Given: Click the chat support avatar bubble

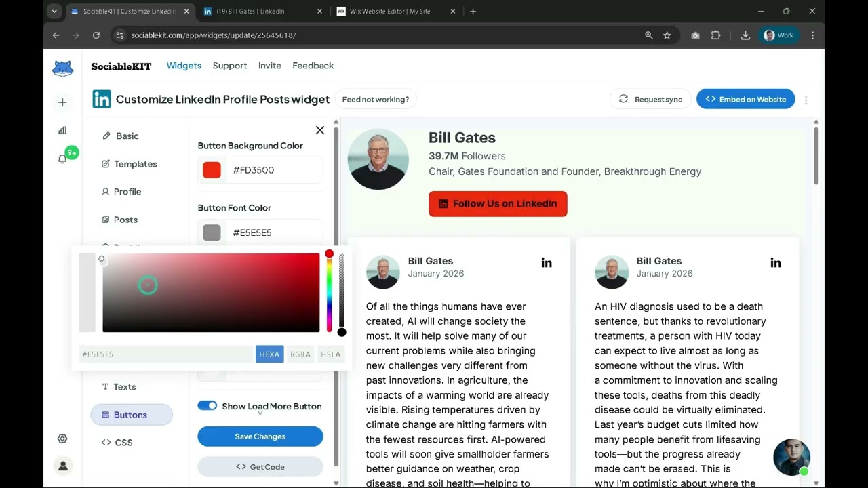Looking at the screenshot, I should (x=791, y=457).
